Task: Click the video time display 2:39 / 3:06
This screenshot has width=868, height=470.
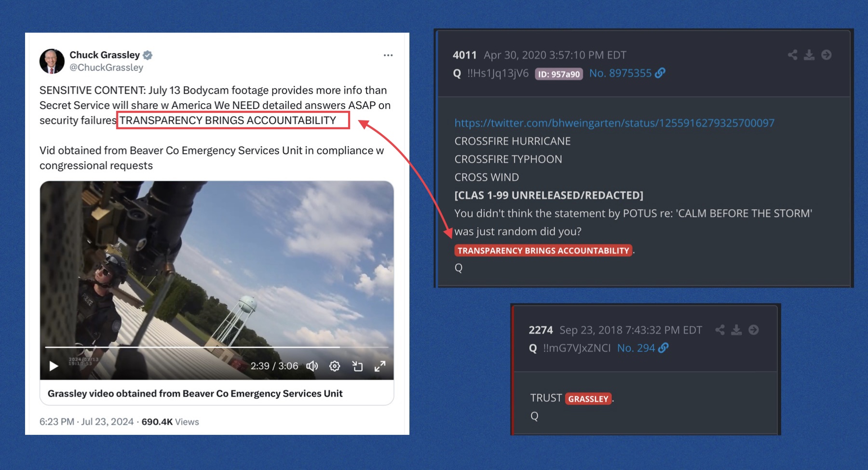Action: click(x=274, y=366)
